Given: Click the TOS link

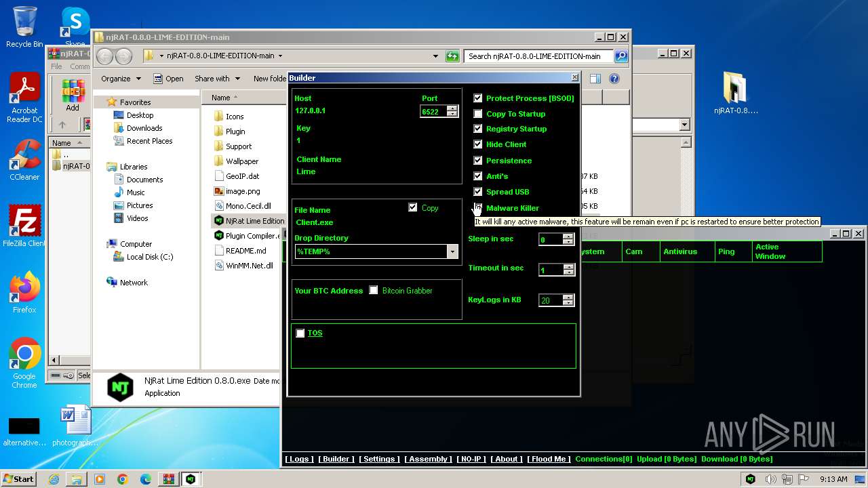Looking at the screenshot, I should pyautogui.click(x=315, y=333).
